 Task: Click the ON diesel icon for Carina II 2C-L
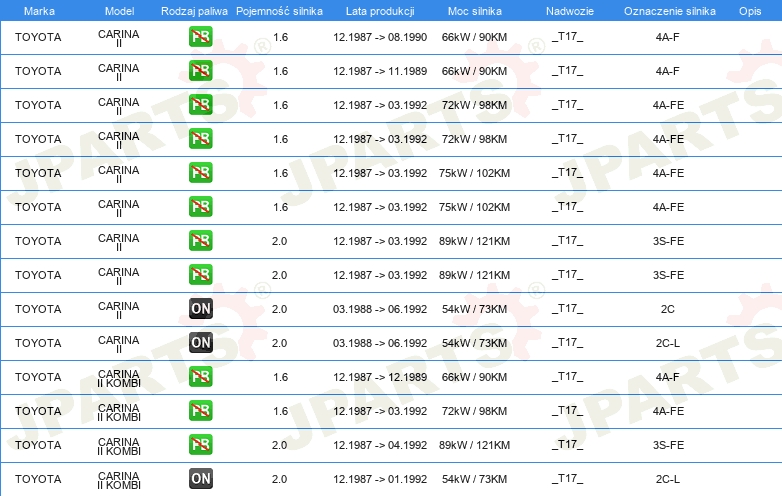[201, 343]
